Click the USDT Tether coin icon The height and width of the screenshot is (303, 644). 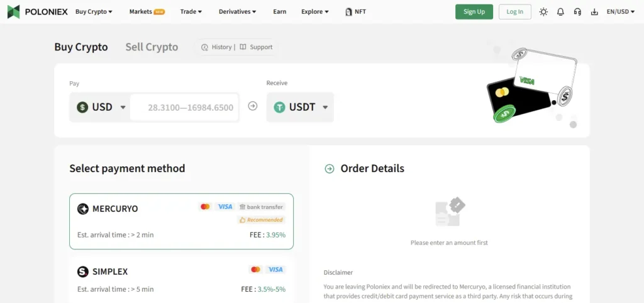(280, 107)
